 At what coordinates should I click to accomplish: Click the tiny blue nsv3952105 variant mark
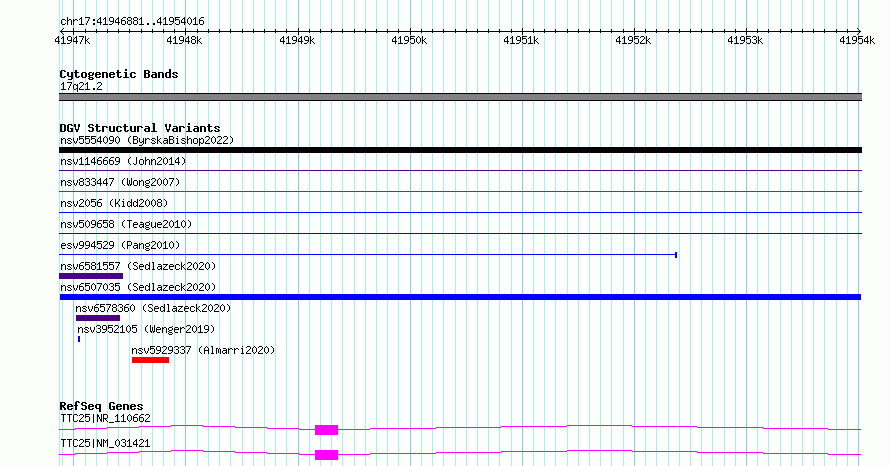click(79, 339)
